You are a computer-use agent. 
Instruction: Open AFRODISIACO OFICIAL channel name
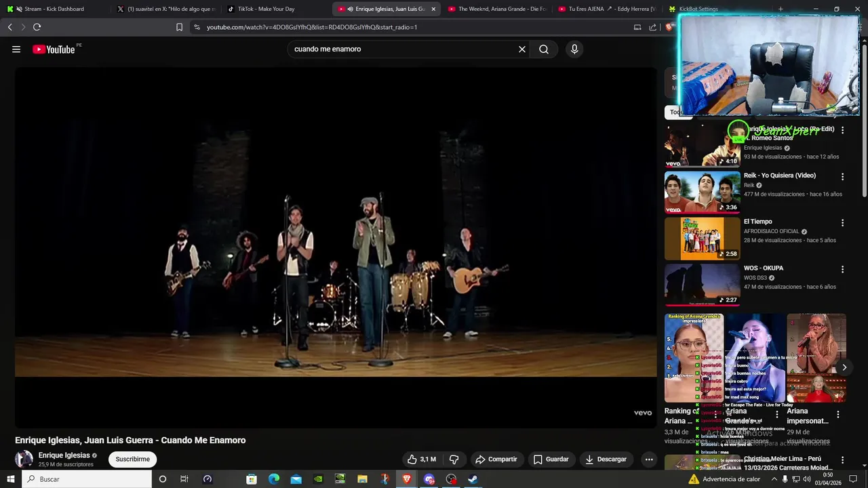pos(772,231)
